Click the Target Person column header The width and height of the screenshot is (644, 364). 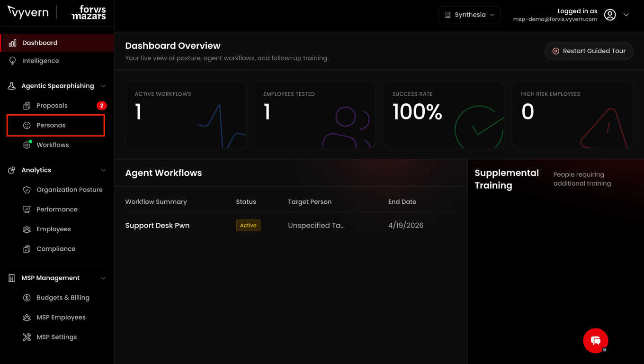point(310,202)
